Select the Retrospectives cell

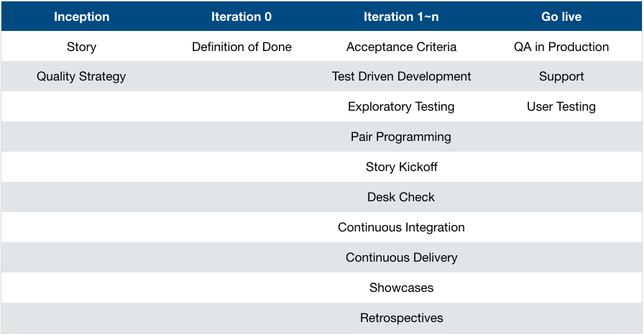point(401,318)
